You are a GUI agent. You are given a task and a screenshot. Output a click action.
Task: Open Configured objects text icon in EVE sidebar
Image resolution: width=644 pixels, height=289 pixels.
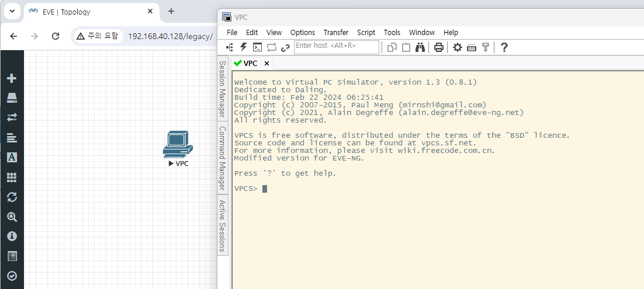pos(12,157)
